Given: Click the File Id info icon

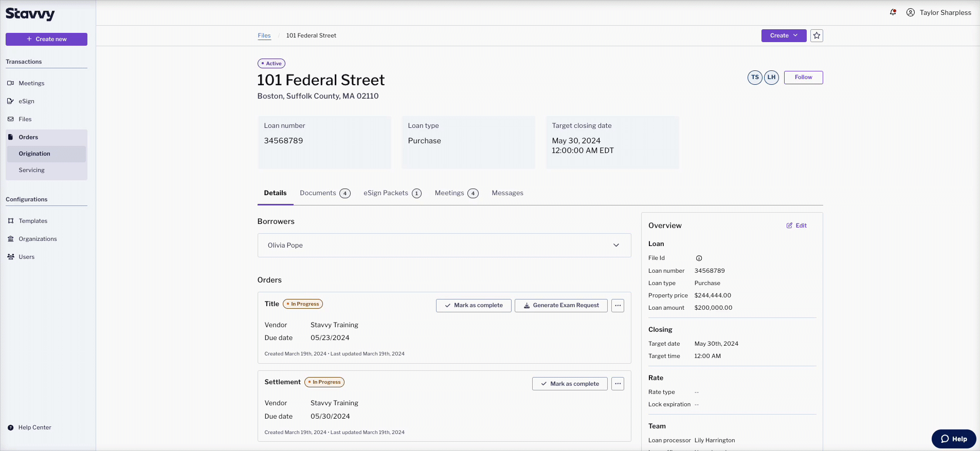Looking at the screenshot, I should [x=699, y=258].
